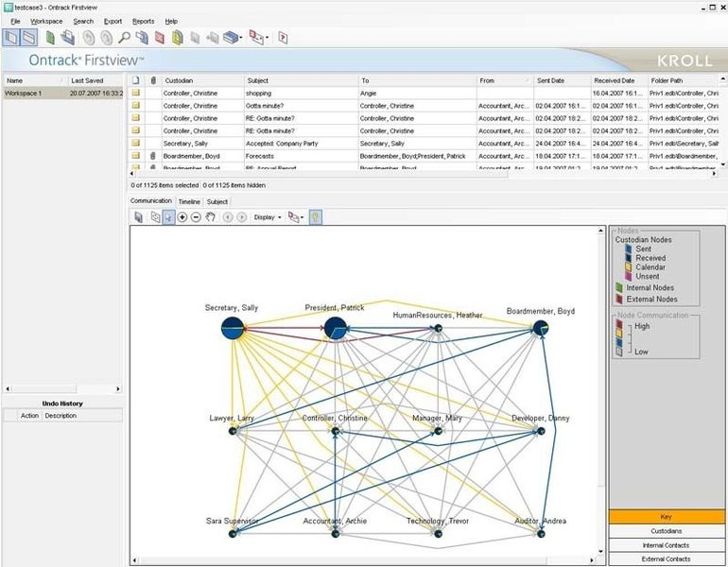Click the Action column in Undo History
This screenshot has height=567, width=728.
click(29, 416)
